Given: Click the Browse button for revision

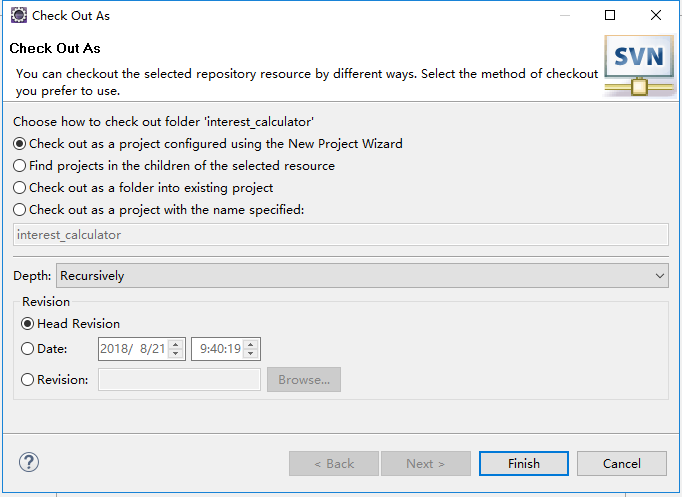Looking at the screenshot, I should click(x=304, y=380).
